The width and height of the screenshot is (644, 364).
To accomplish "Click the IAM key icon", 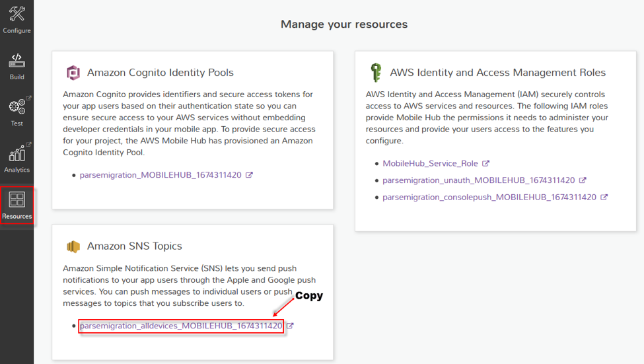I will tap(376, 73).
